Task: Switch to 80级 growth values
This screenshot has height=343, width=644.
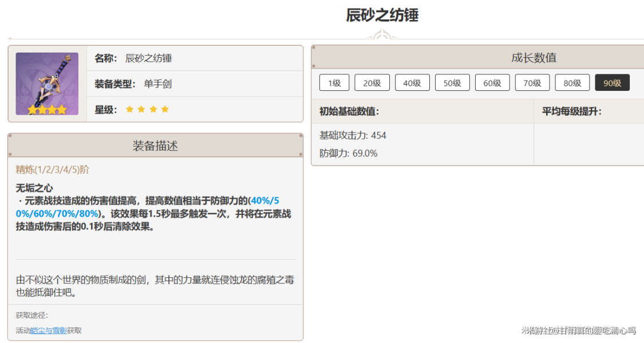Action: (x=572, y=83)
